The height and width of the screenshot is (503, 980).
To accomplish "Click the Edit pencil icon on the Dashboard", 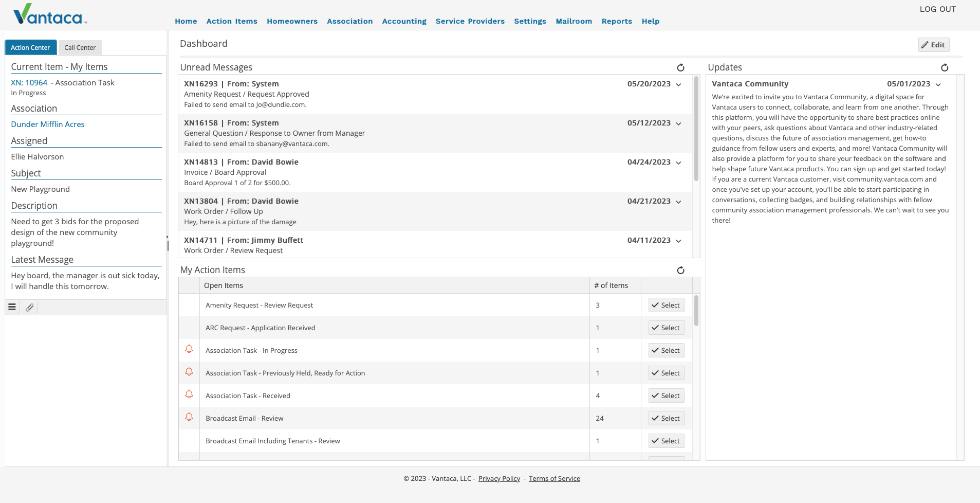I will click(933, 45).
